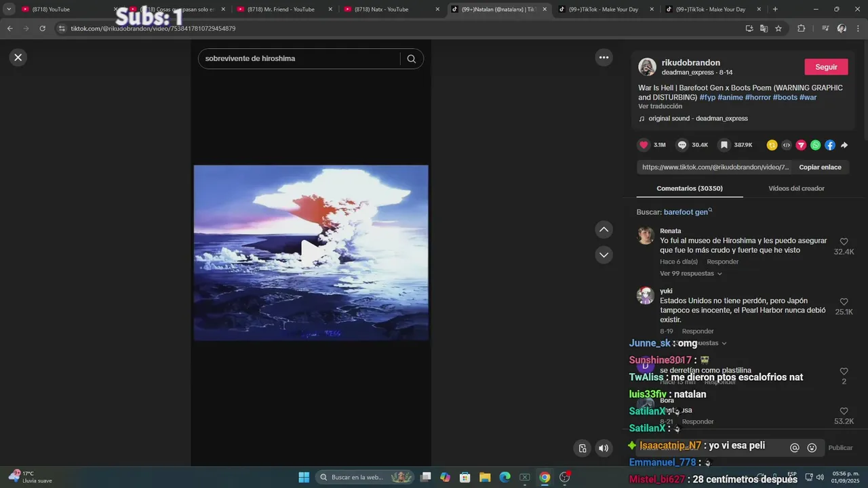Open the tab search dropdown arrow

[x=9, y=9]
